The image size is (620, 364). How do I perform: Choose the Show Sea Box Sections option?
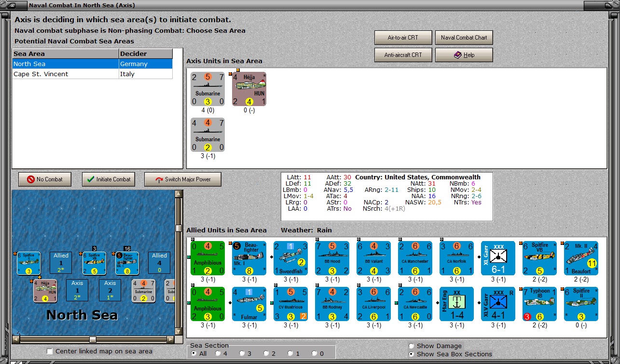[411, 354]
